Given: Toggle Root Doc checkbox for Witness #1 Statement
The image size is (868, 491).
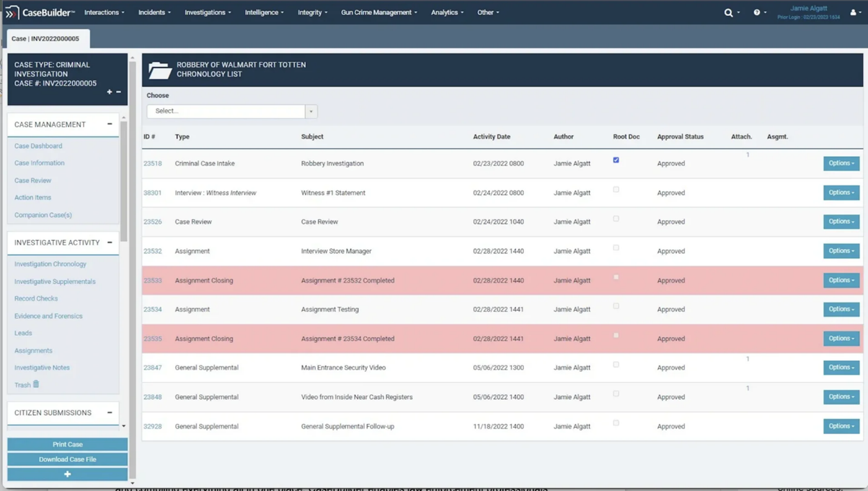Looking at the screenshot, I should click(616, 190).
